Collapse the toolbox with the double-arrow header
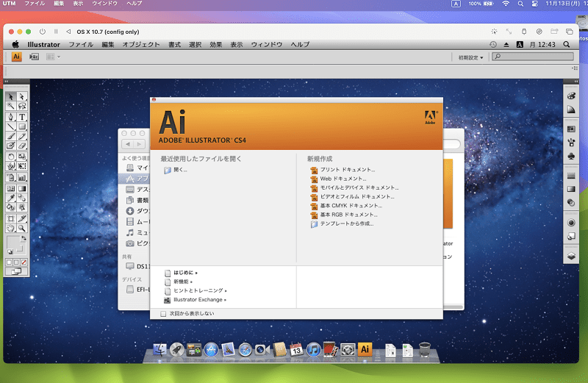Image resolution: width=588 pixels, height=383 pixels. [7, 82]
